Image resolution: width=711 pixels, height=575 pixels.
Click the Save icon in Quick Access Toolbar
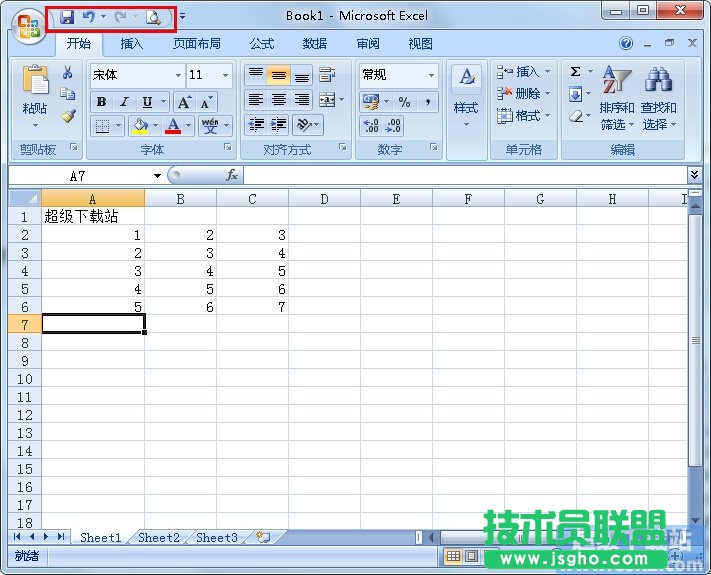pos(67,17)
